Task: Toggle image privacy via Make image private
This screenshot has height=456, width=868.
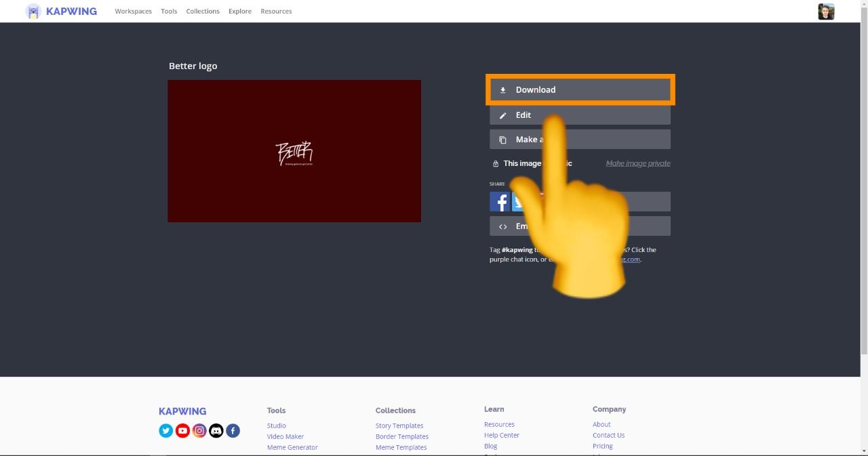Action: pos(637,163)
